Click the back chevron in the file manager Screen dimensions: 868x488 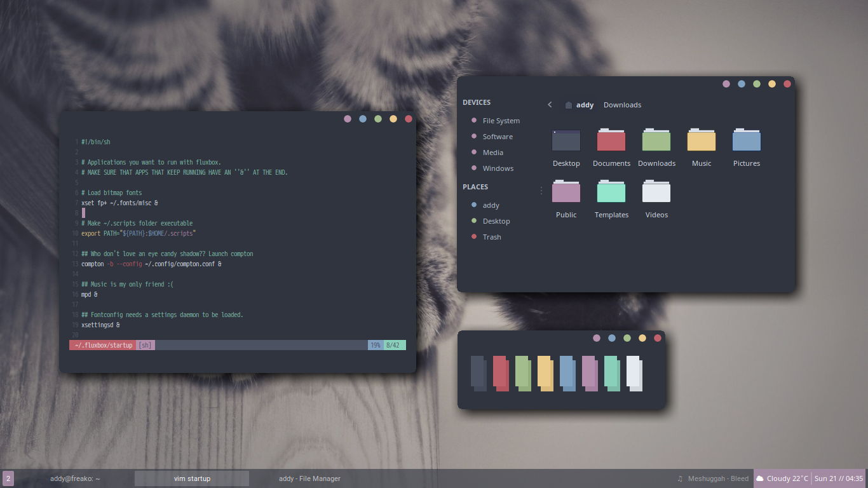coord(550,104)
